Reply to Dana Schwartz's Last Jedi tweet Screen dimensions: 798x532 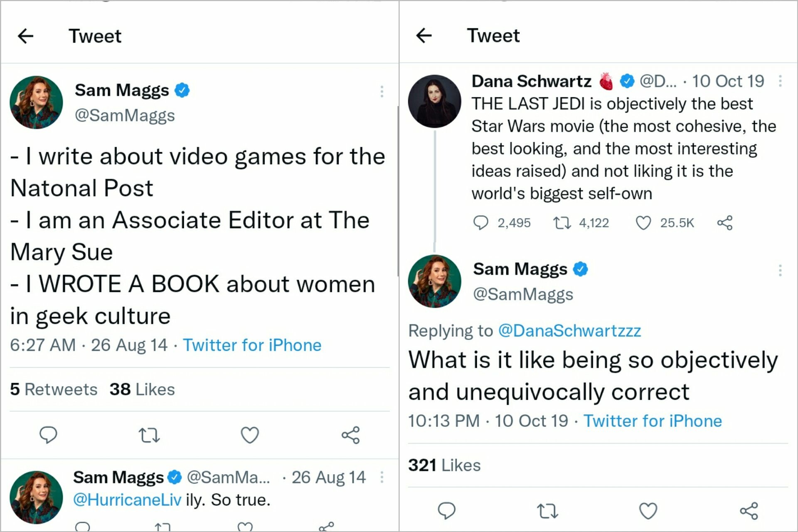480,223
